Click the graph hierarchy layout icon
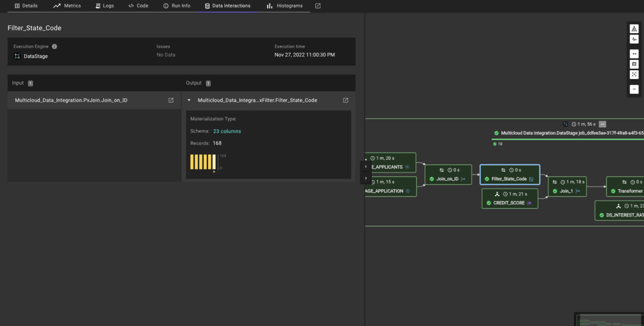This screenshot has height=326, width=644. point(634,29)
